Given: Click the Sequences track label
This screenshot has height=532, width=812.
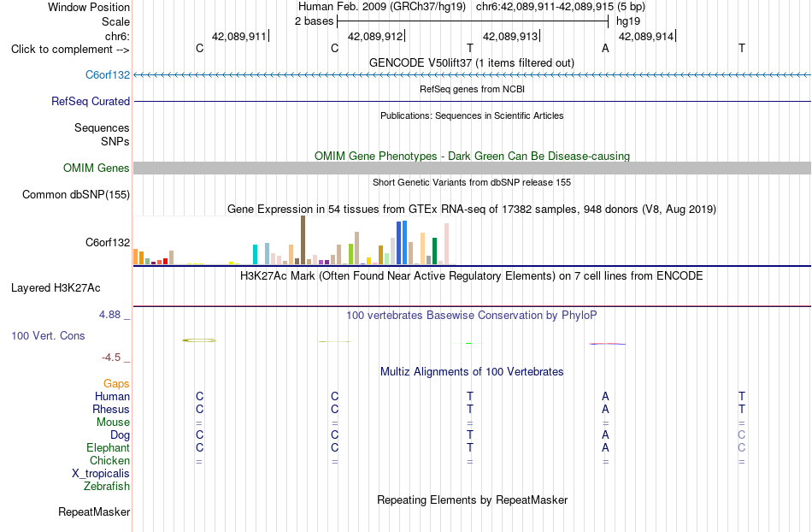Looking at the screenshot, I should (102, 128).
